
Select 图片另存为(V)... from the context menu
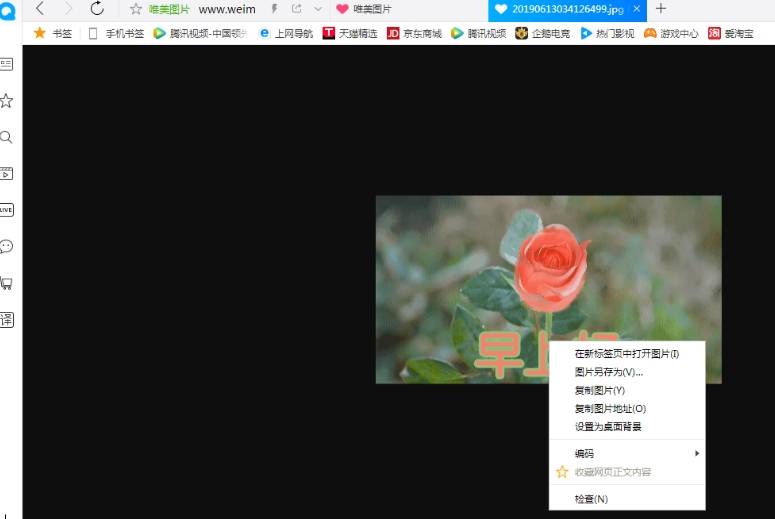[608, 372]
